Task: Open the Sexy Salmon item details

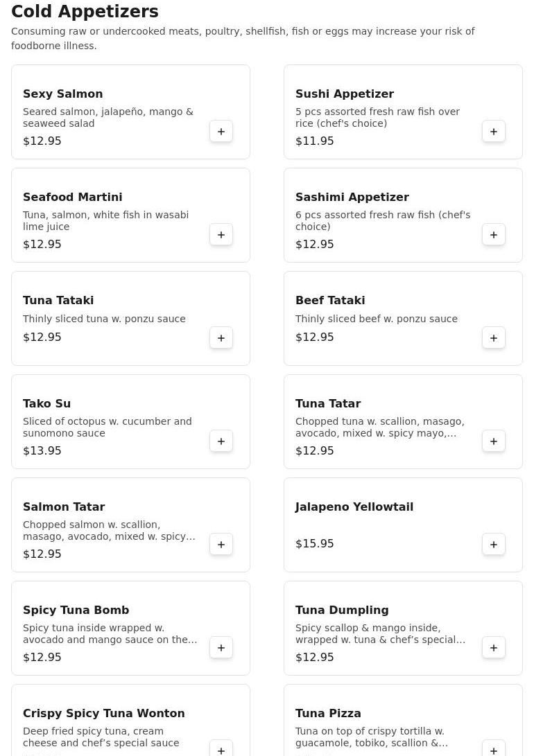Action: 62,94
